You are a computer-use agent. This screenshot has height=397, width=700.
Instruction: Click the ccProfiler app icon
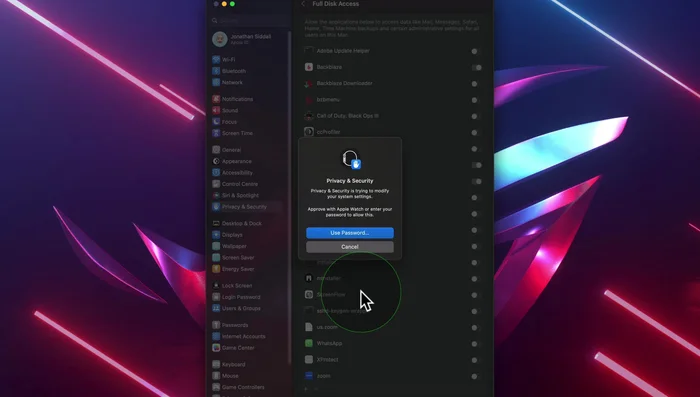[308, 132]
